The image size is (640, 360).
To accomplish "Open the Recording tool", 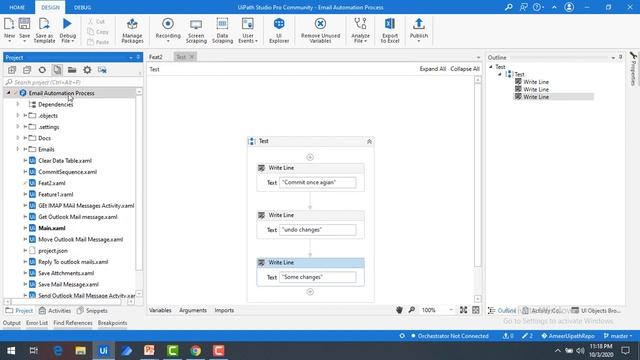I will tap(168, 30).
